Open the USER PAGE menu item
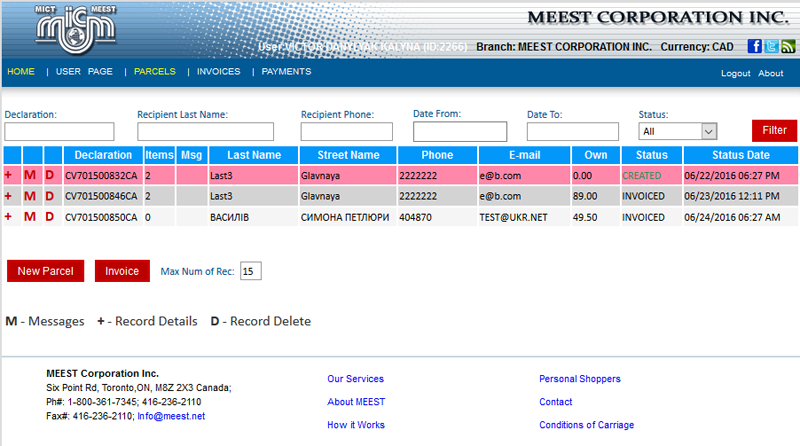The height and width of the screenshot is (446, 800). [x=84, y=71]
